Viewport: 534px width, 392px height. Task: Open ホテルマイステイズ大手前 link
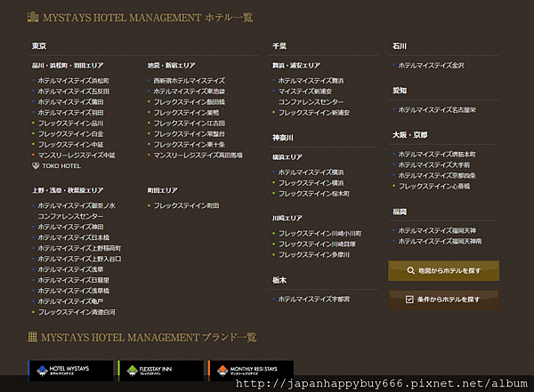click(434, 164)
